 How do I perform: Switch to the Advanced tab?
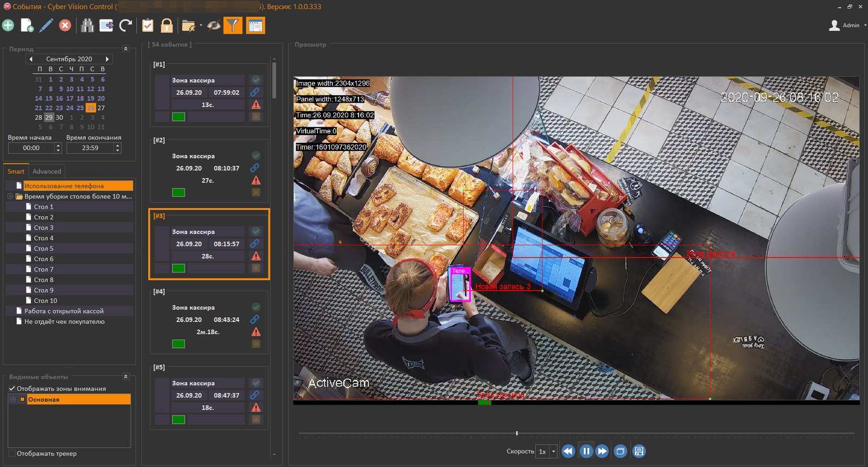[47, 171]
